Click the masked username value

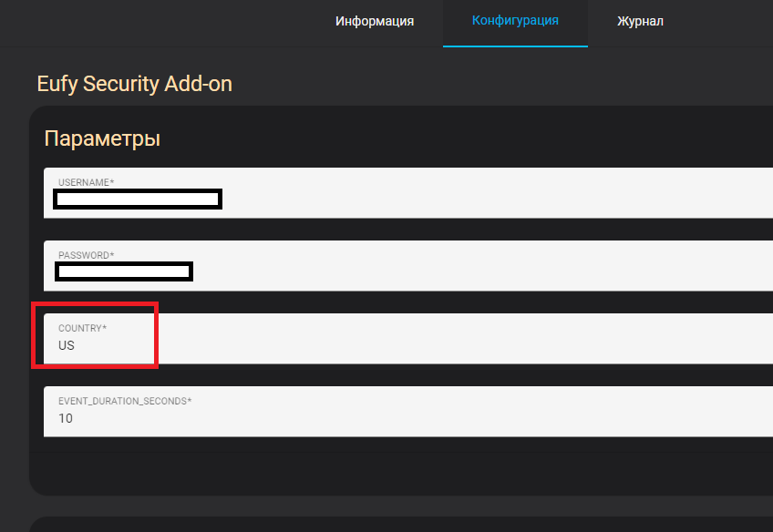point(137,199)
